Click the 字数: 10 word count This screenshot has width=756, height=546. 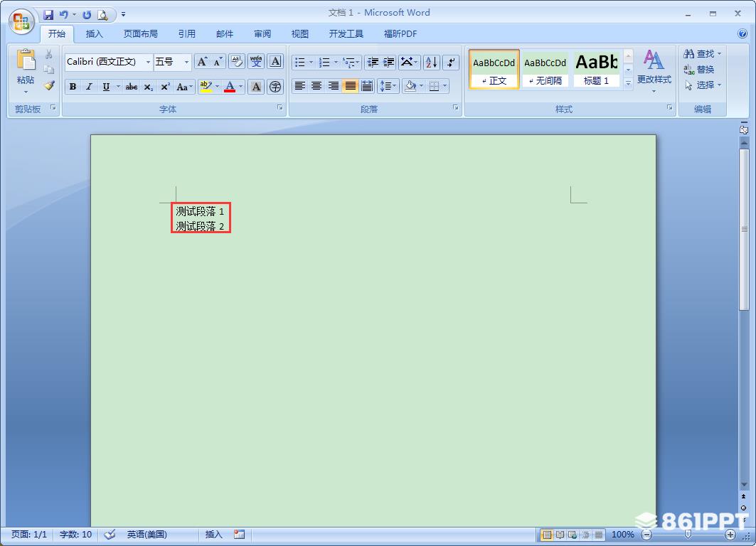(x=75, y=535)
